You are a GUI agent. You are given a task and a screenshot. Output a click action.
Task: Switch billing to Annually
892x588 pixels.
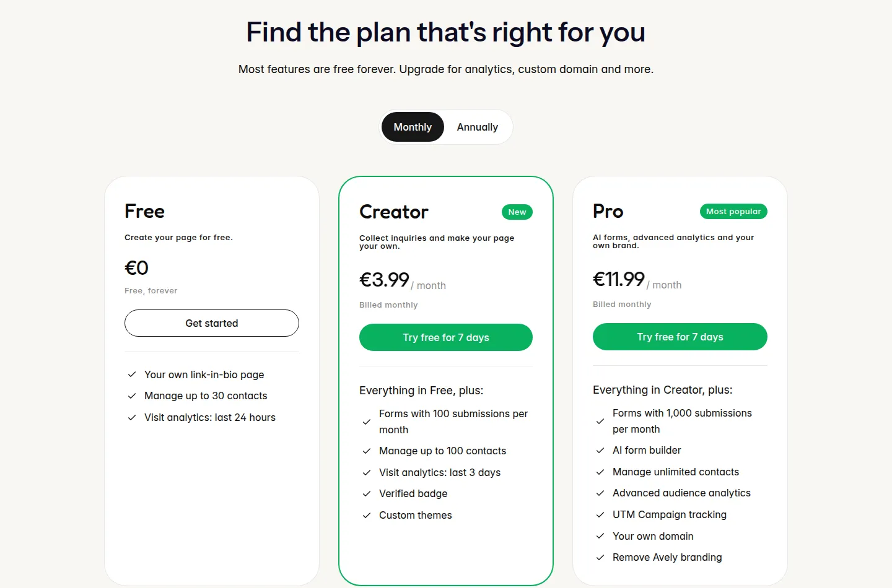tap(477, 127)
